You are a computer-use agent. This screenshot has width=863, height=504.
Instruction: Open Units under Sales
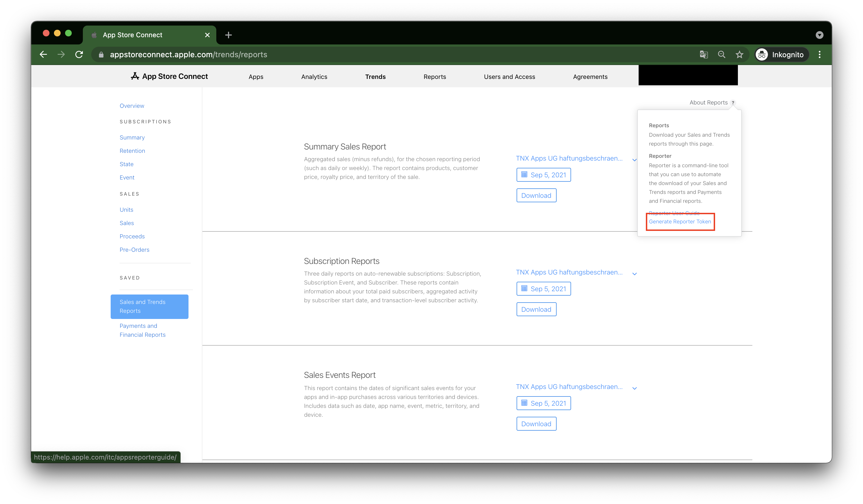[127, 209]
